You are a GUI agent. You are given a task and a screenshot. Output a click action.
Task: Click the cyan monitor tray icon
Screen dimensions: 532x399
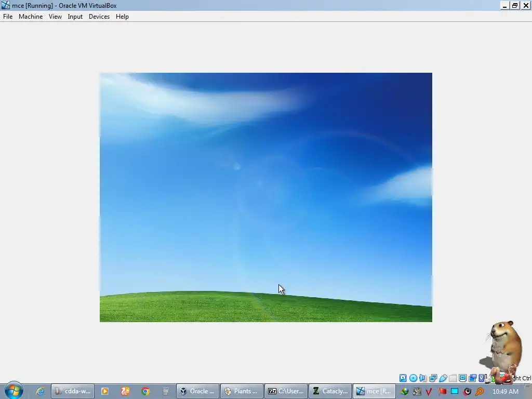tap(455, 392)
